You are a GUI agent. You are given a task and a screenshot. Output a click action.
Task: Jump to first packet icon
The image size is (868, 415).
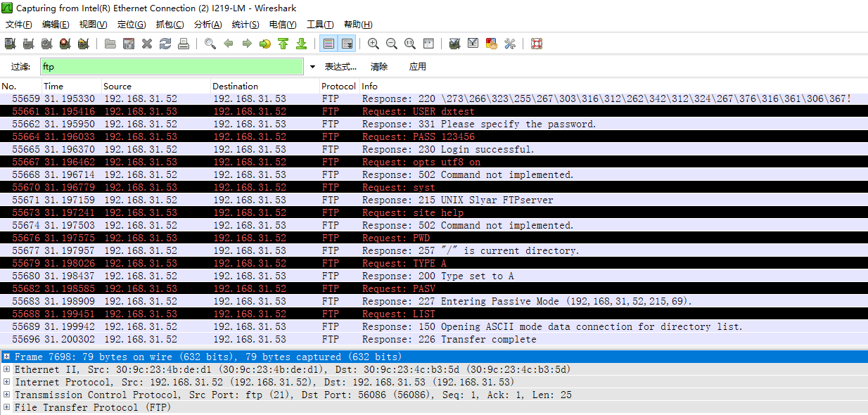pos(283,44)
